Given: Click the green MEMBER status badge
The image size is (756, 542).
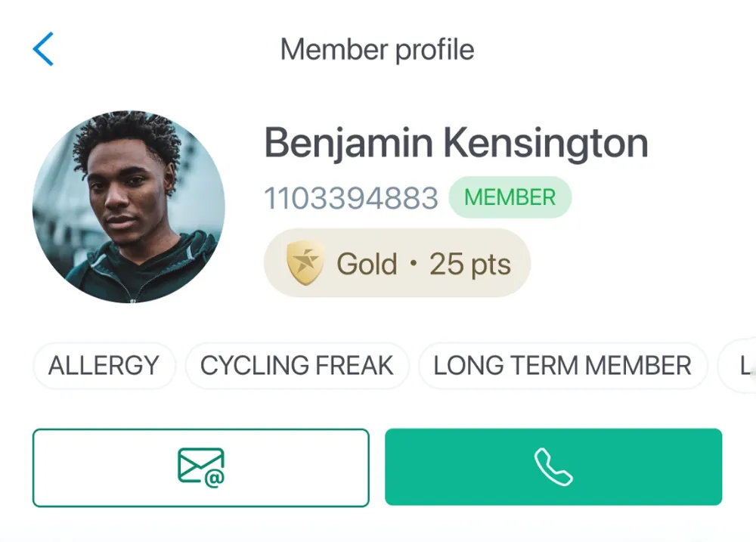Looking at the screenshot, I should (510, 197).
